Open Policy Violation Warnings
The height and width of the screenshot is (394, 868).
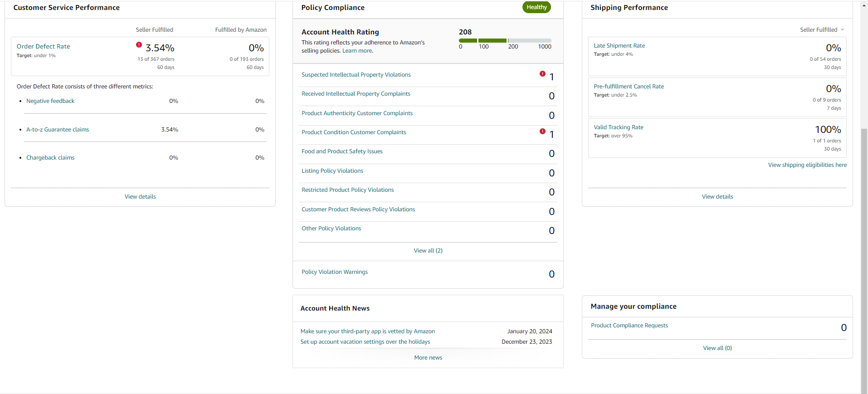pyautogui.click(x=335, y=272)
